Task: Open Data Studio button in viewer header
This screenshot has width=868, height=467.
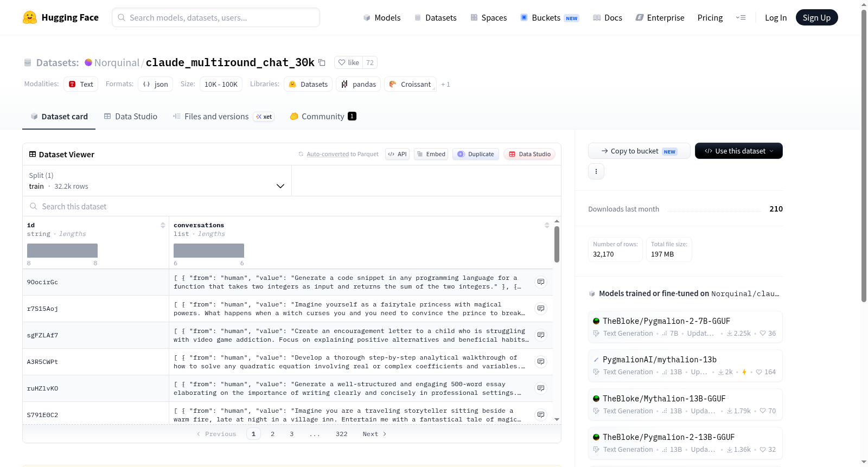Action: [529, 154]
